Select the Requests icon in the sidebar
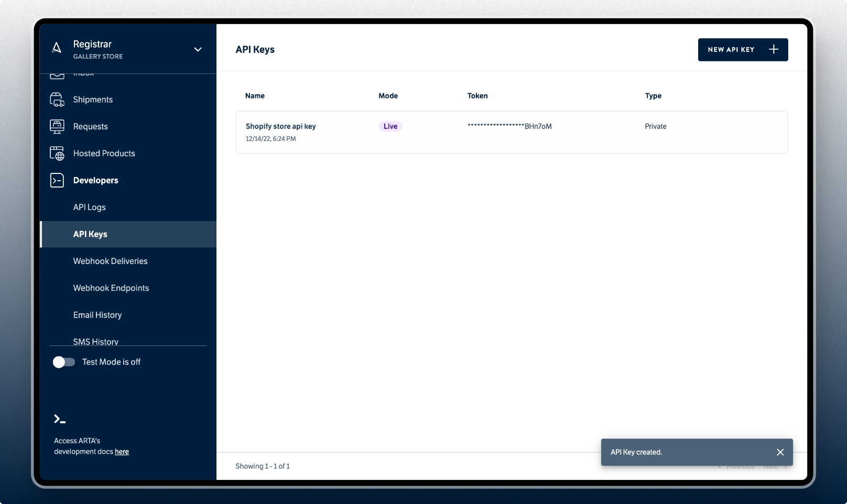Viewport: 847px width, 504px height. click(x=58, y=126)
